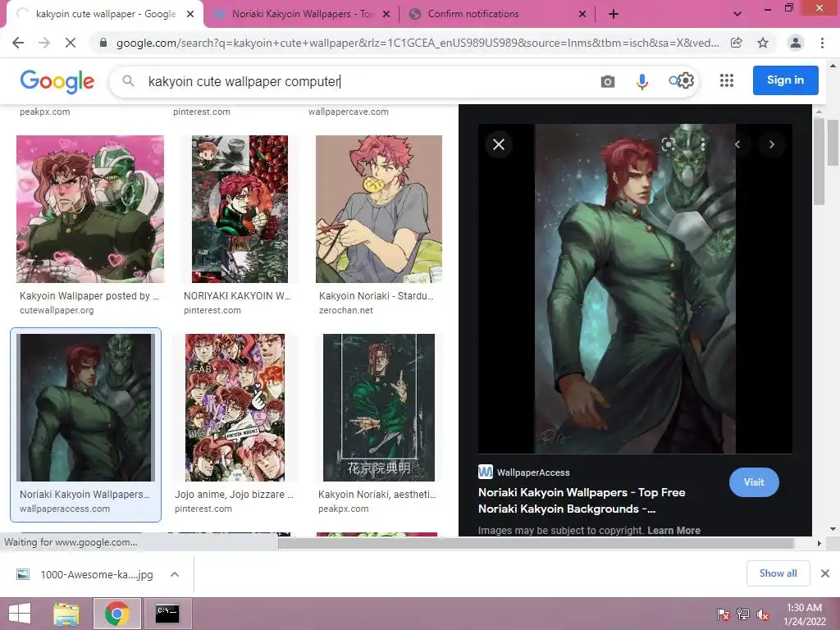Search by image camera icon
This screenshot has height=630, width=840.
pyautogui.click(x=608, y=81)
